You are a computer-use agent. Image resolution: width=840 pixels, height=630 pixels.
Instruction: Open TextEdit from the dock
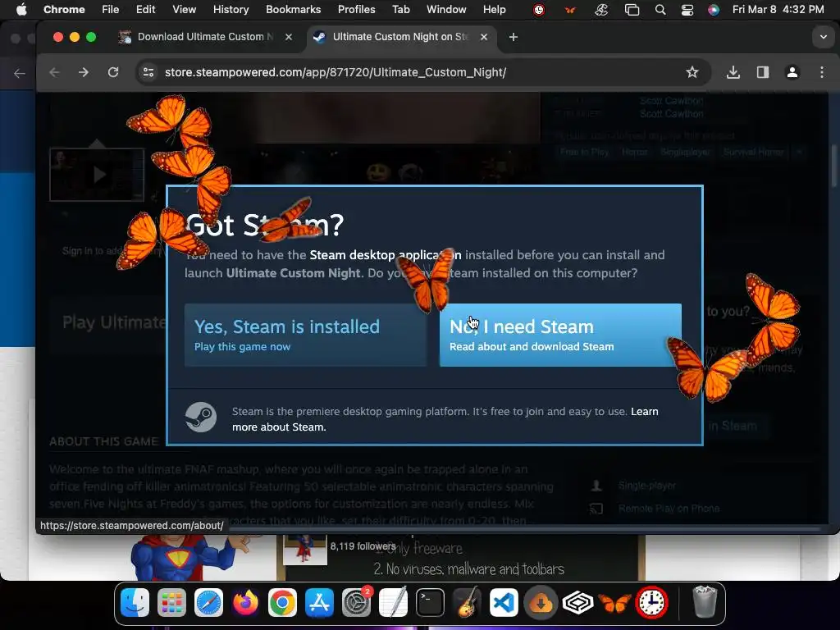click(393, 603)
